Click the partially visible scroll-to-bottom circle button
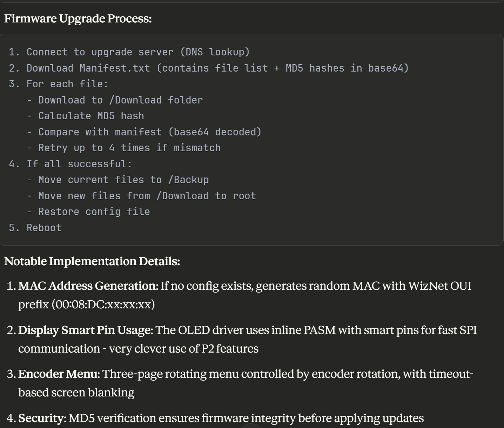504x428 pixels. (251, 426)
